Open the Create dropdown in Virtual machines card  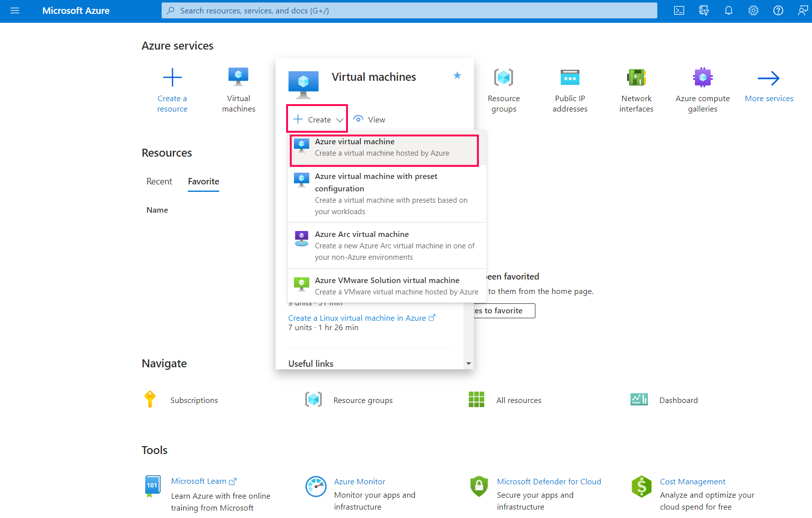point(317,119)
